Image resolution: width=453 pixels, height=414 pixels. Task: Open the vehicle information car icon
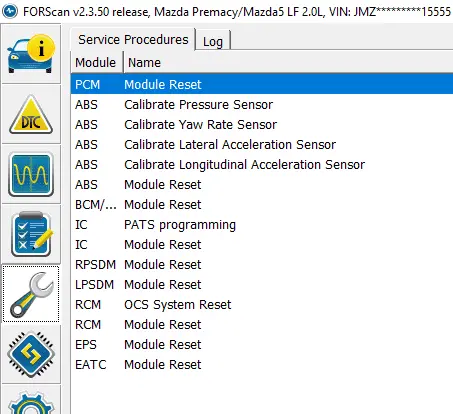[x=31, y=54]
